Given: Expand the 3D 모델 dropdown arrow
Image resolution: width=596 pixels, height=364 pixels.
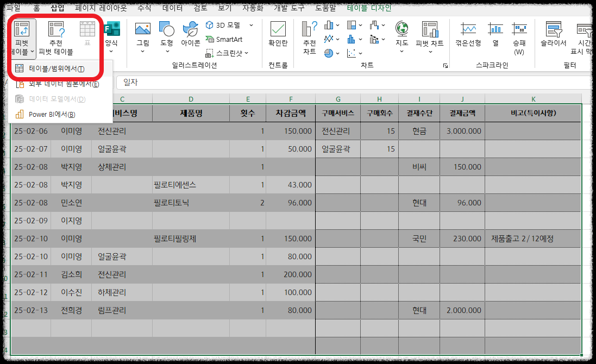Looking at the screenshot, I should point(251,25).
